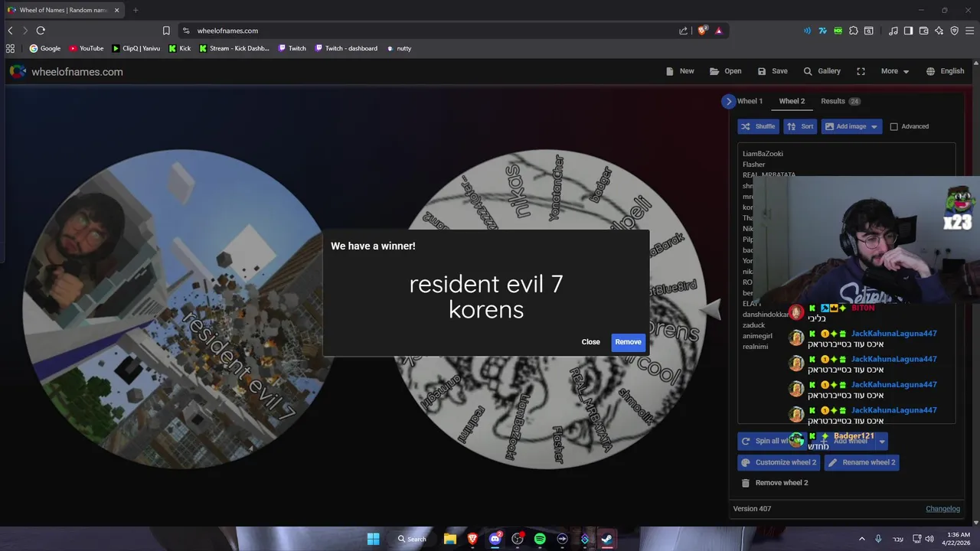980x551 pixels.
Task: Click the music note playlist icon
Action: tap(893, 31)
